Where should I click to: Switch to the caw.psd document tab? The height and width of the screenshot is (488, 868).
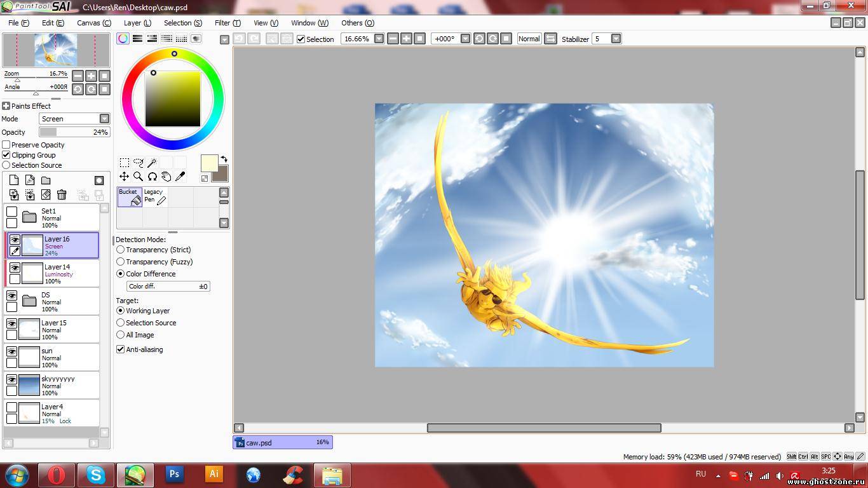pyautogui.click(x=283, y=442)
